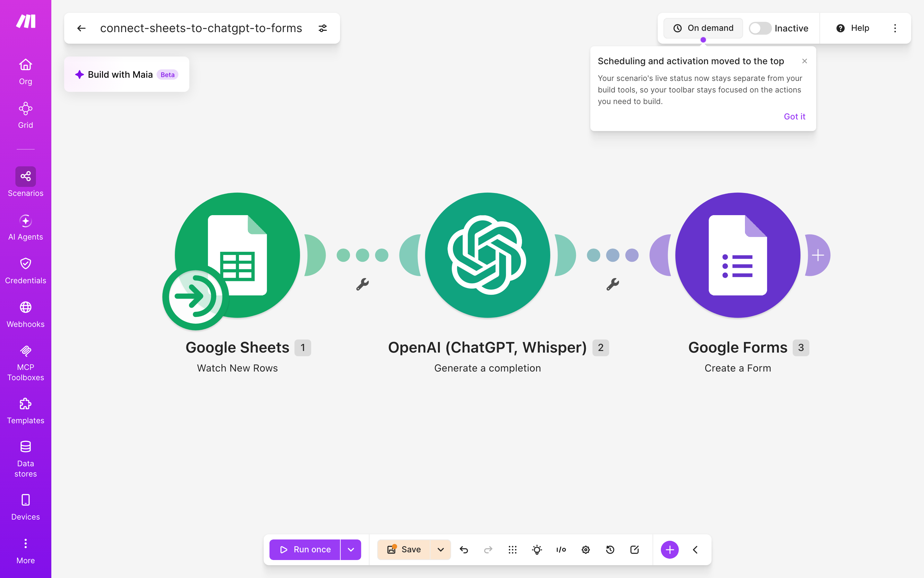Expand the Run once dropdown arrow
The width and height of the screenshot is (924, 578).
[350, 550]
